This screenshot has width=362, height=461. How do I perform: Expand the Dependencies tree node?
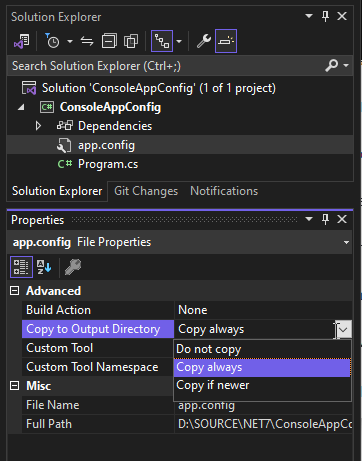(x=38, y=126)
